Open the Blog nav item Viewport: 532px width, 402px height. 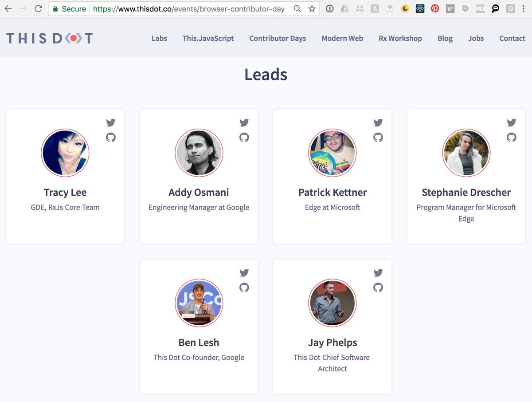coord(445,38)
